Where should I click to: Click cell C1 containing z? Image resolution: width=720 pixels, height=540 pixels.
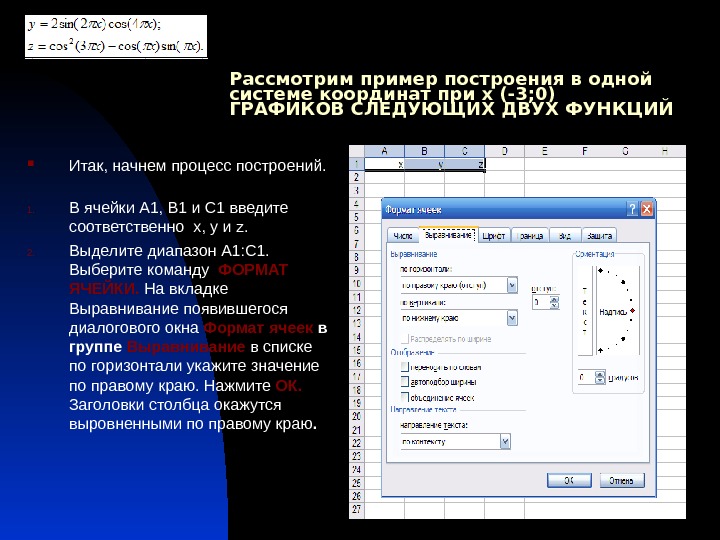click(464, 164)
